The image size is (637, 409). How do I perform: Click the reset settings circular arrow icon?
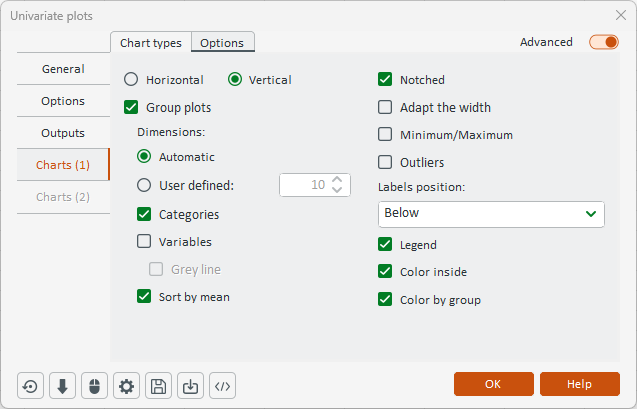[30, 386]
